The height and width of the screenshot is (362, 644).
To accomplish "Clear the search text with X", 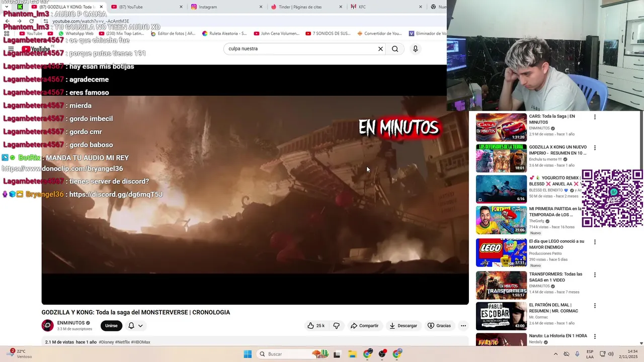I will tap(380, 49).
